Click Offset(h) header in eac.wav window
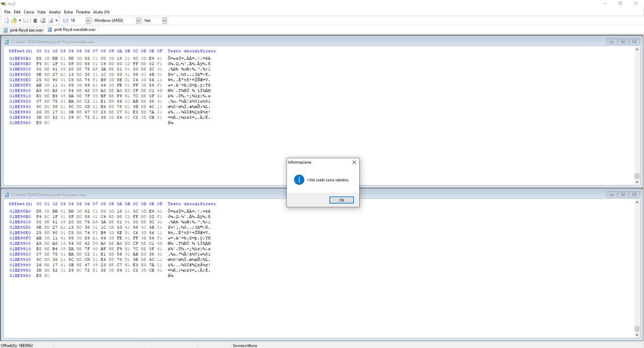 click(x=20, y=204)
